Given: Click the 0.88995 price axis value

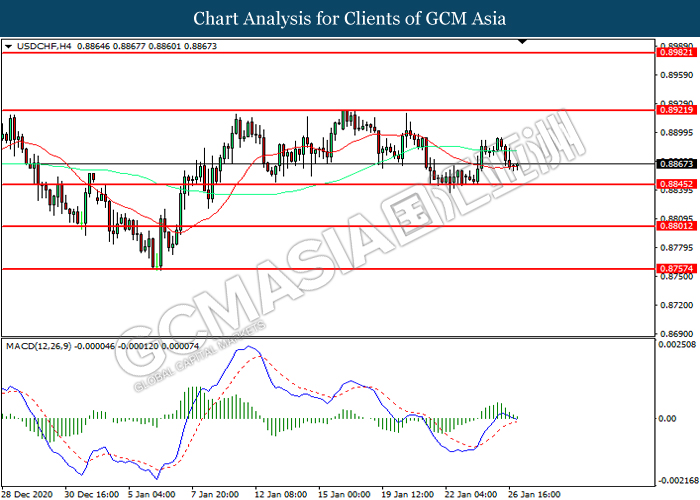Looking at the screenshot, I should 677,133.
